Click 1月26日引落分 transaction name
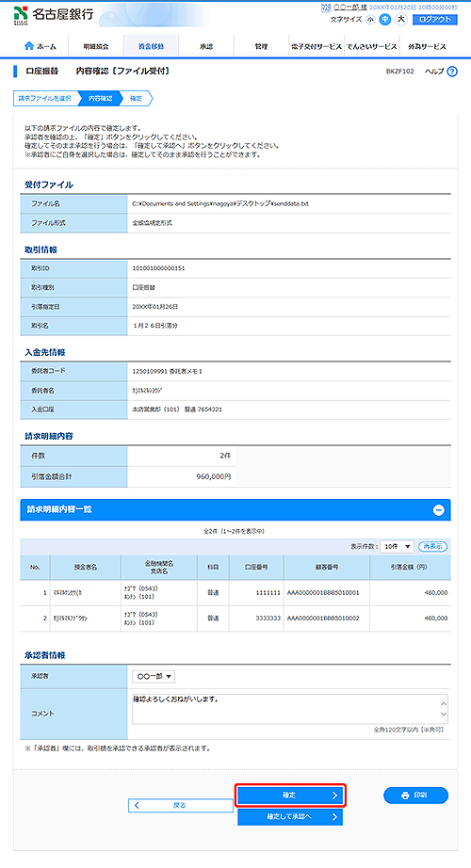The width and height of the screenshot is (471, 868). (155, 326)
